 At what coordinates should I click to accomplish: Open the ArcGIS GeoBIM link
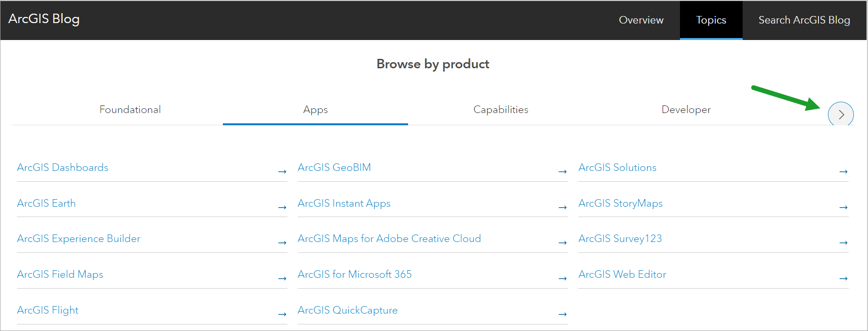coord(334,168)
